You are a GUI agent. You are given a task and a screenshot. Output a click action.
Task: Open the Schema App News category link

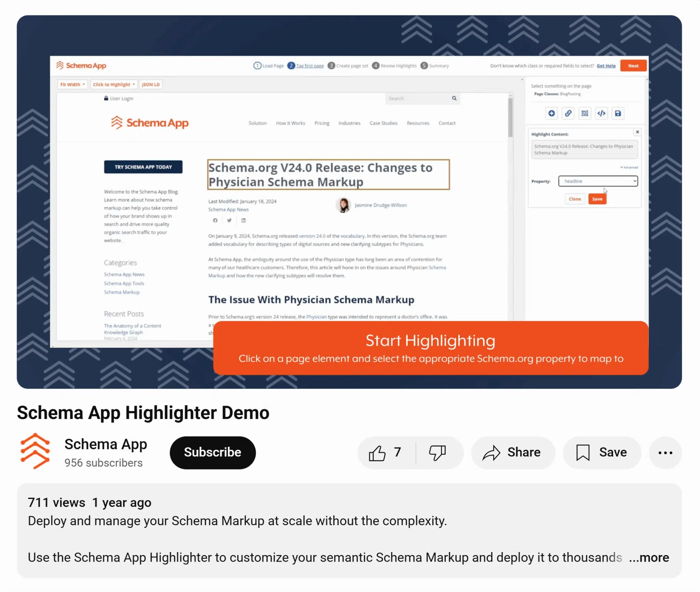124,274
